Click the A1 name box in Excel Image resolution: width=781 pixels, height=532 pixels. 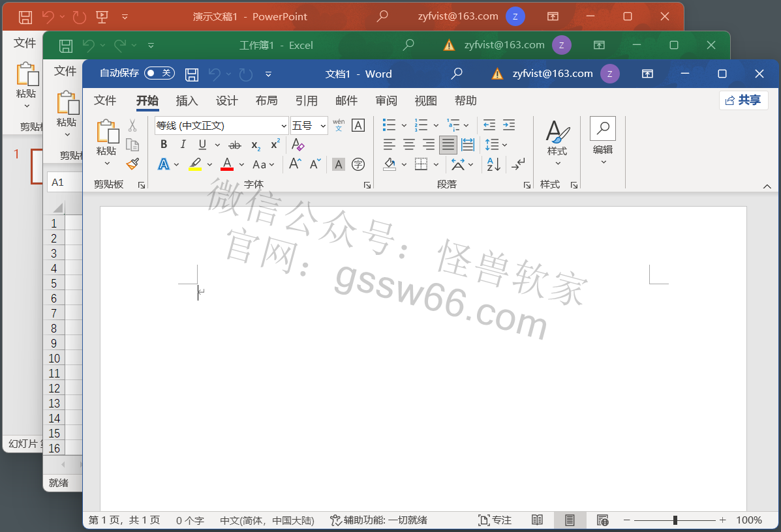coord(65,182)
